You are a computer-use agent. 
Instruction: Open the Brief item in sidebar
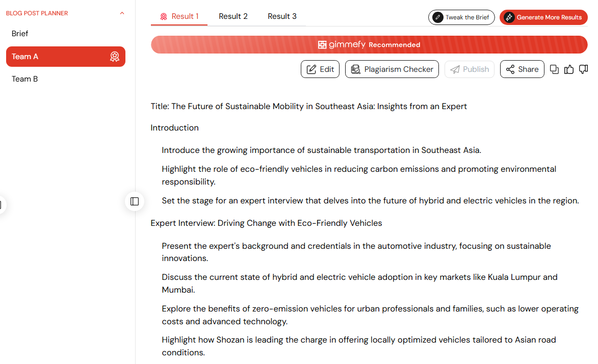tap(20, 34)
